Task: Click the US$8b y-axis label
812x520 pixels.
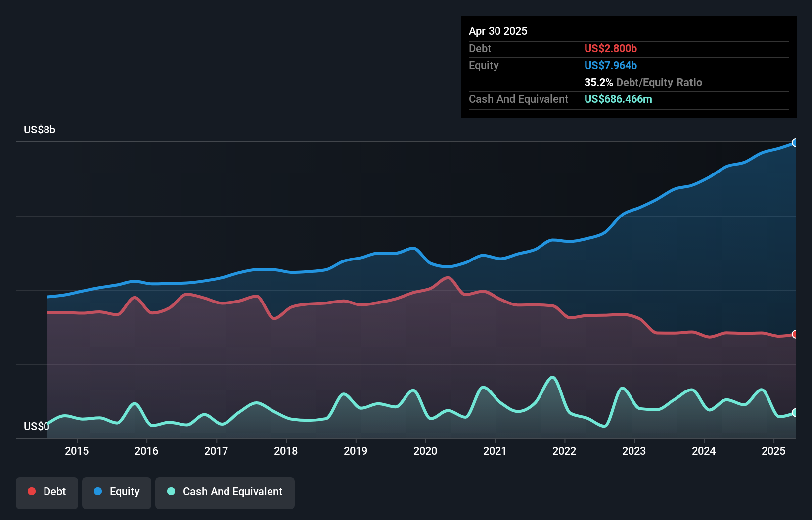Action: (40, 130)
